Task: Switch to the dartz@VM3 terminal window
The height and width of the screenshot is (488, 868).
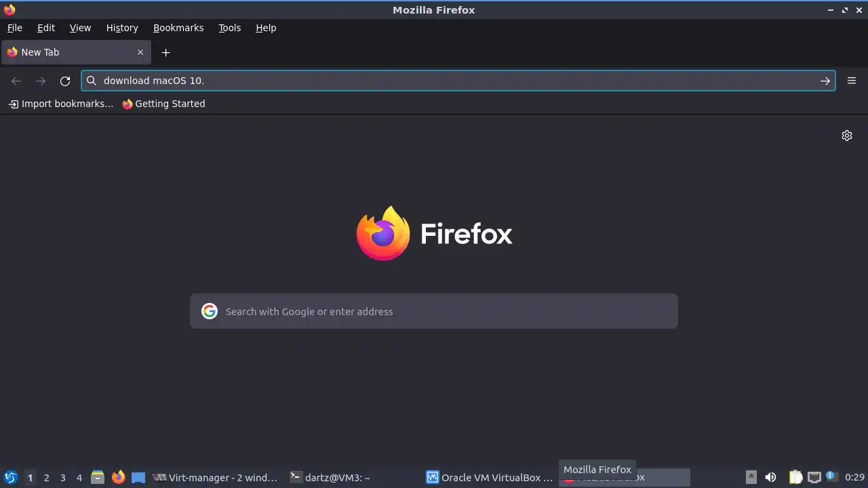Action: [353, 477]
